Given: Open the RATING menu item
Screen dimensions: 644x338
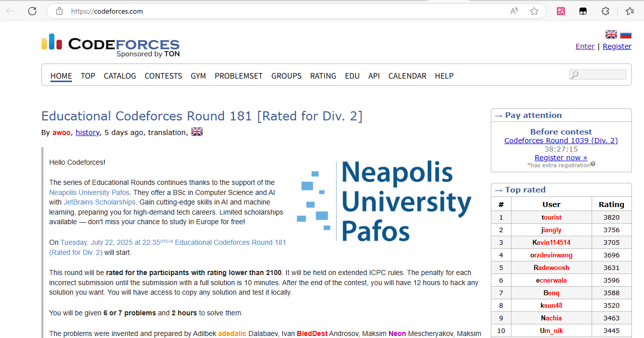Looking at the screenshot, I should pyautogui.click(x=323, y=76).
